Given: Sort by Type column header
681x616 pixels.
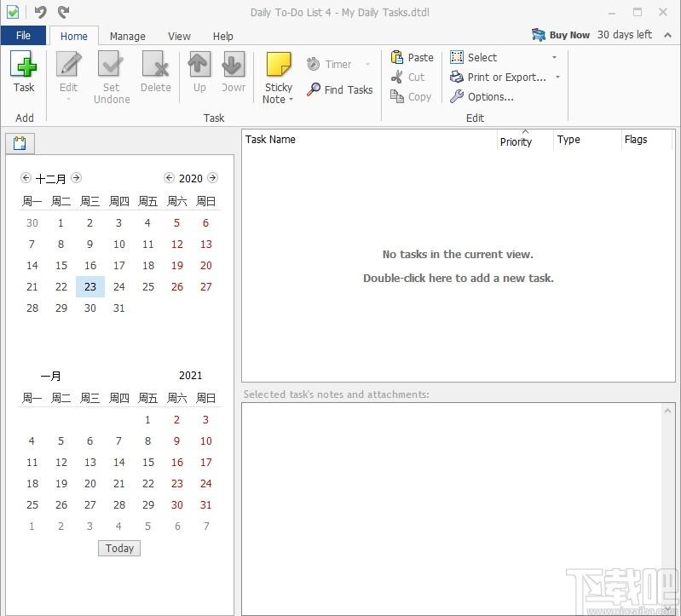Looking at the screenshot, I should click(587, 140).
